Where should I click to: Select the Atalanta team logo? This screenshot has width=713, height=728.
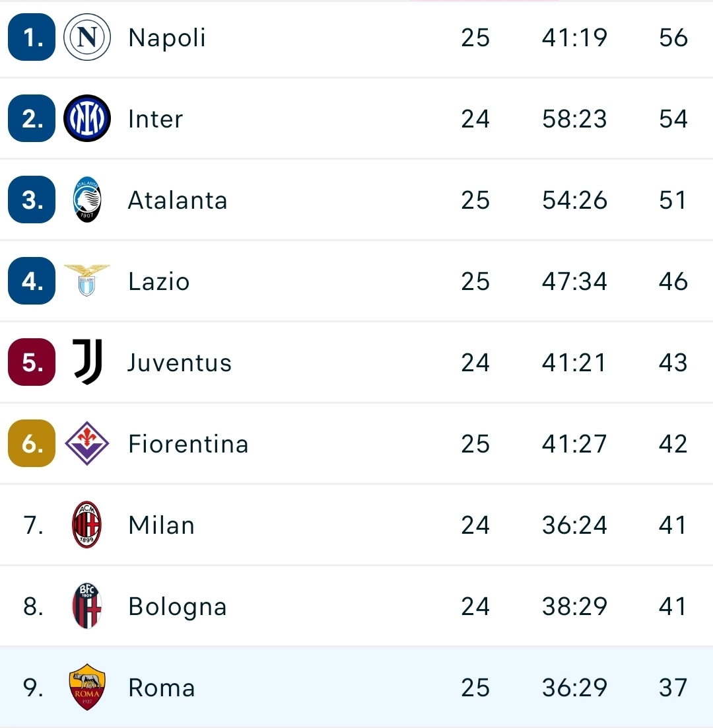tap(86, 200)
